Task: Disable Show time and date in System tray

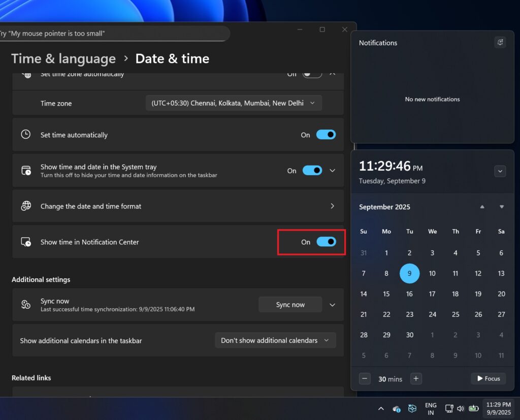Action: [312, 171]
